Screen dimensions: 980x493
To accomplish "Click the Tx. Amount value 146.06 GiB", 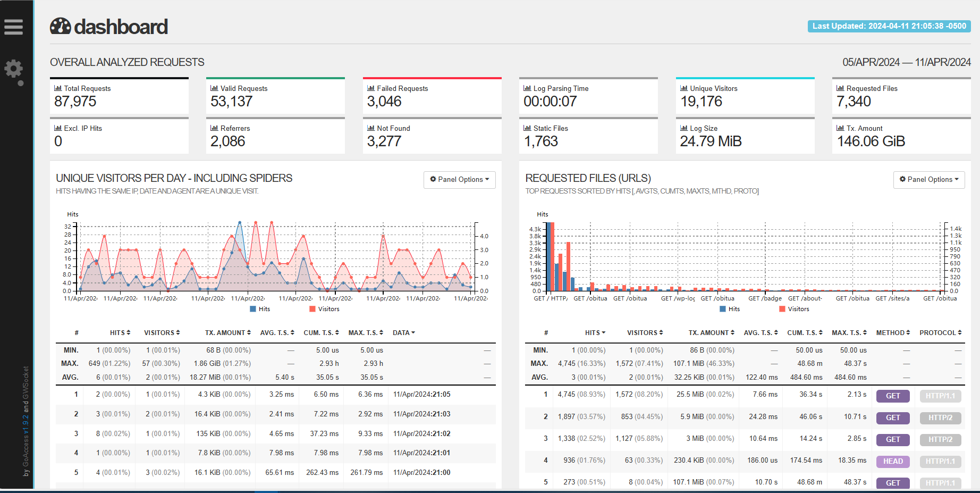I will [871, 141].
